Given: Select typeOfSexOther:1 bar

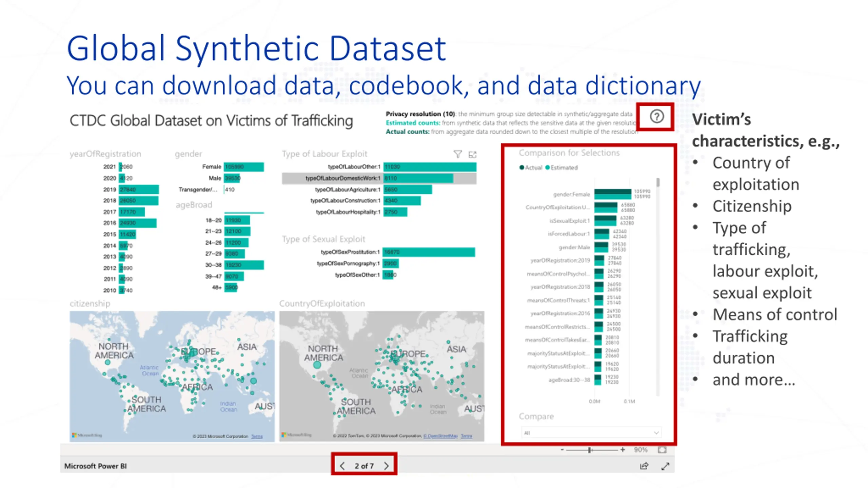Looking at the screenshot, I should [x=389, y=275].
